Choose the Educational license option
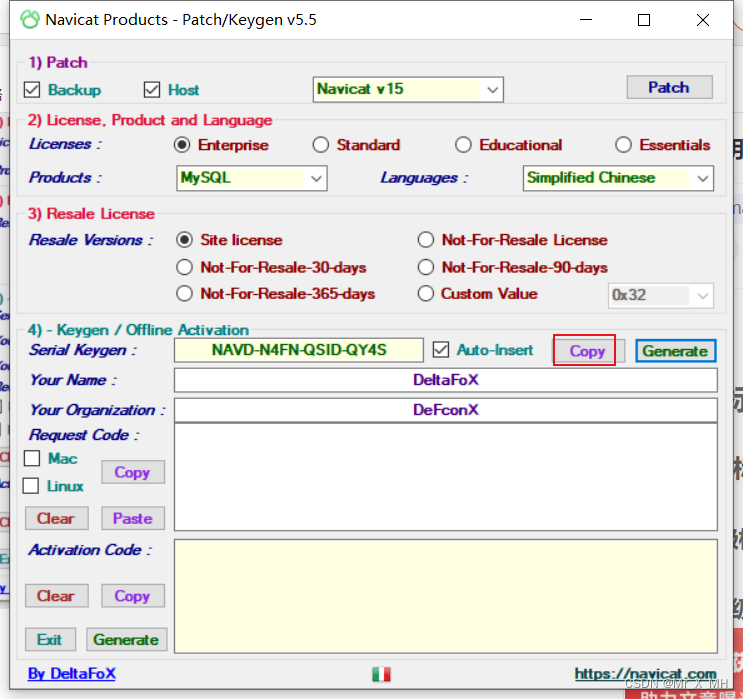This screenshot has width=743, height=699. pyautogui.click(x=463, y=145)
